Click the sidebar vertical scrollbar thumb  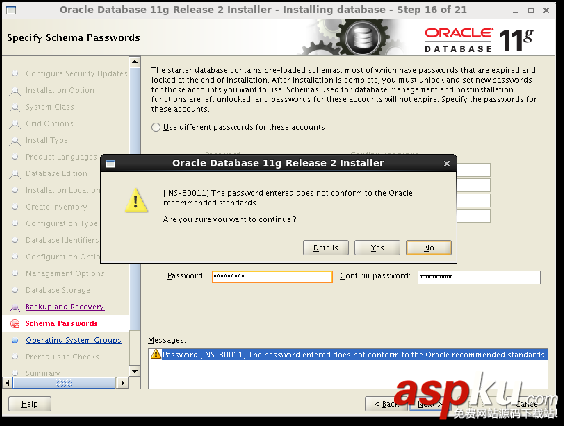click(x=135, y=198)
